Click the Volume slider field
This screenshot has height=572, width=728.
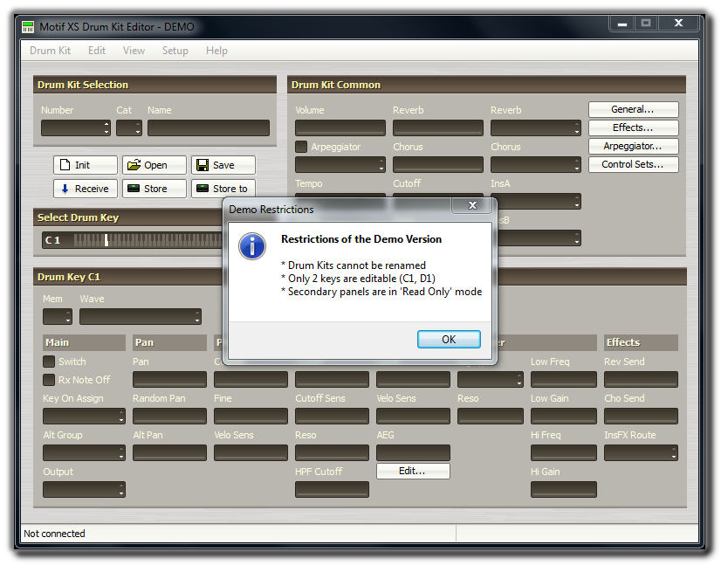point(340,127)
